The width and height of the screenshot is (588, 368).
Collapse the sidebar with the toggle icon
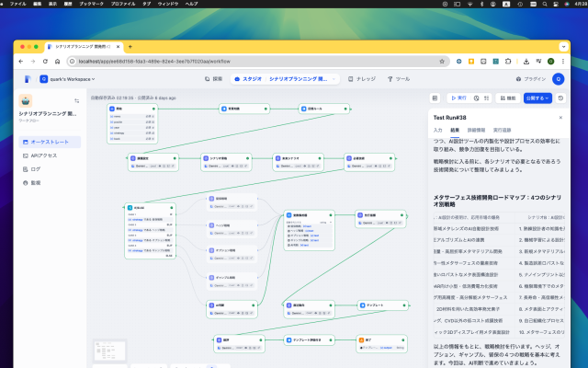pos(76,100)
